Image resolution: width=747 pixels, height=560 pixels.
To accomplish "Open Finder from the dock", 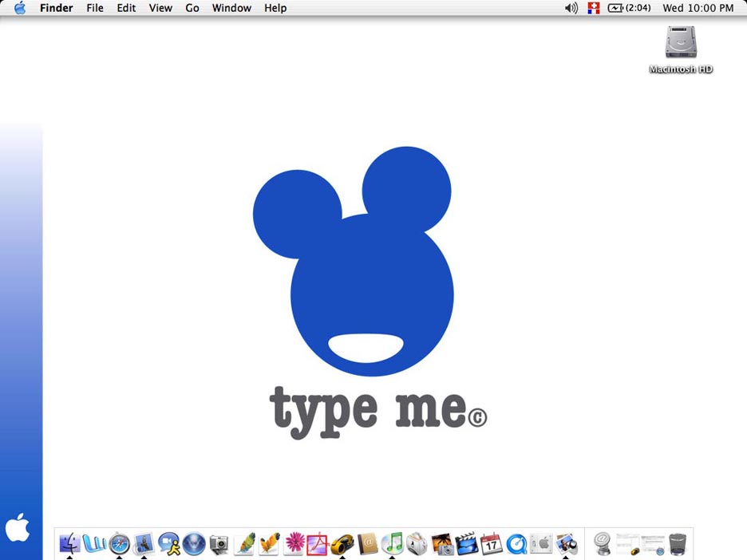I will click(x=69, y=543).
